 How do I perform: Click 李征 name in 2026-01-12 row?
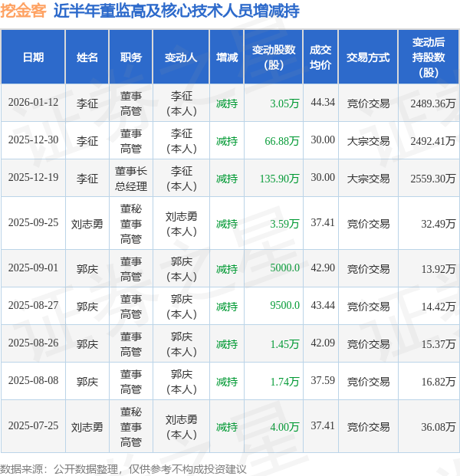tap(87, 103)
